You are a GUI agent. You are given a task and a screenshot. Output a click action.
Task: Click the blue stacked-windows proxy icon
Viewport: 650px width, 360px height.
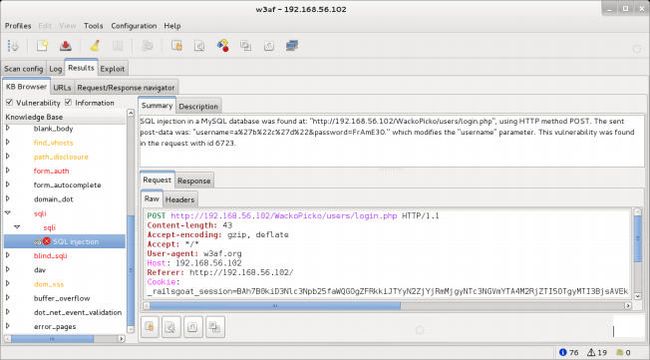292,46
